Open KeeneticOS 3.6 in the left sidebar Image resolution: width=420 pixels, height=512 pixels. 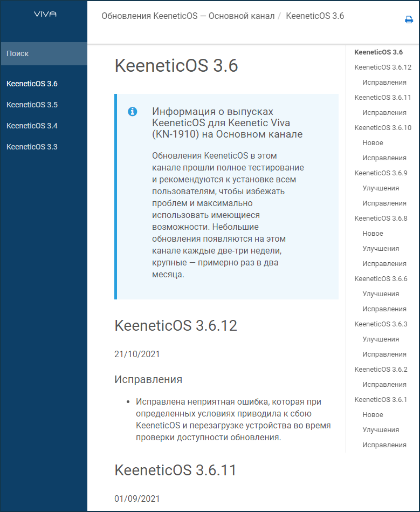point(32,84)
